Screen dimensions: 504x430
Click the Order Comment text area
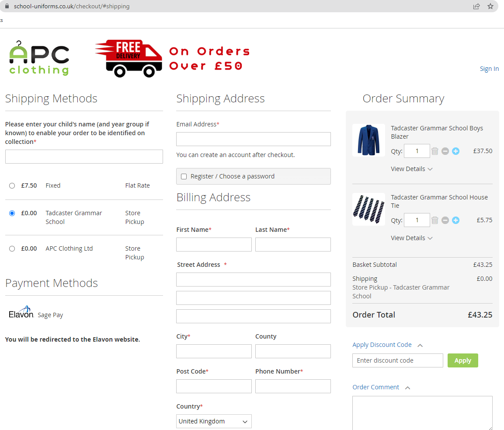pyautogui.click(x=422, y=413)
